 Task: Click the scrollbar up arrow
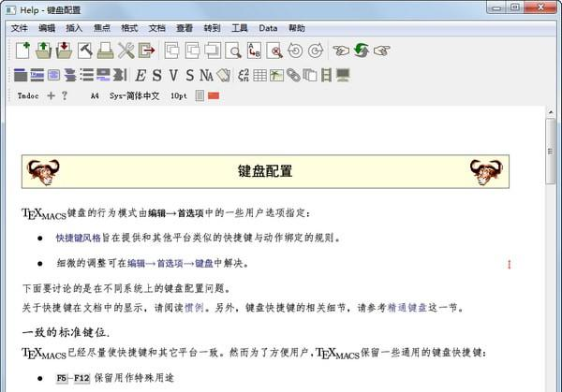click(x=551, y=112)
